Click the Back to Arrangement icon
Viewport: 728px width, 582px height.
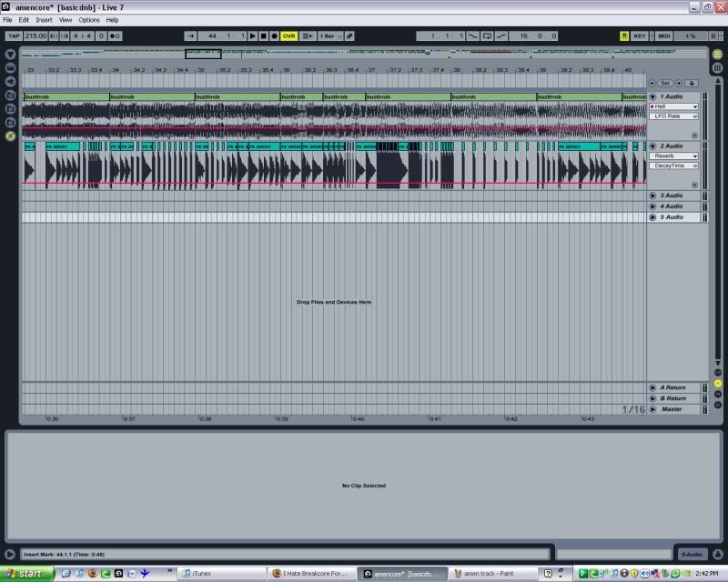pos(307,35)
